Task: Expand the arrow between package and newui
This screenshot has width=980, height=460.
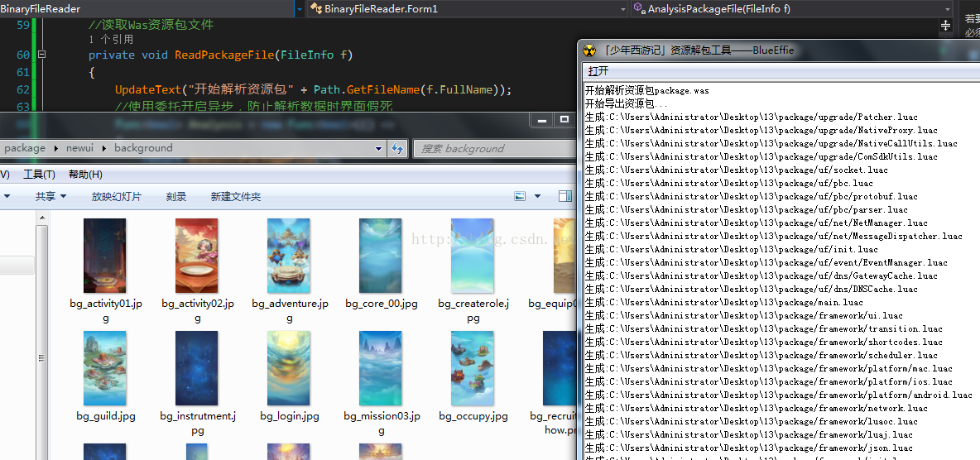Action: [55, 148]
